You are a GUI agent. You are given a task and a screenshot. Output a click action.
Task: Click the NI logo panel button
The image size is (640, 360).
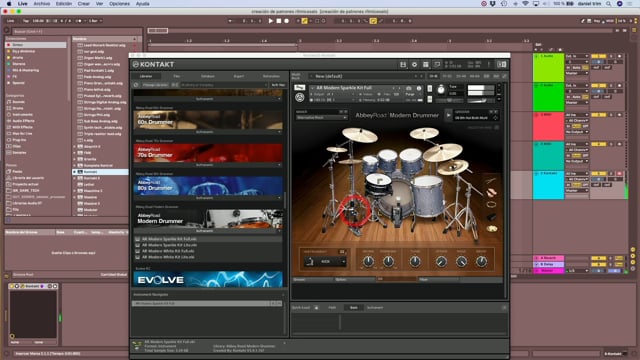501,64
